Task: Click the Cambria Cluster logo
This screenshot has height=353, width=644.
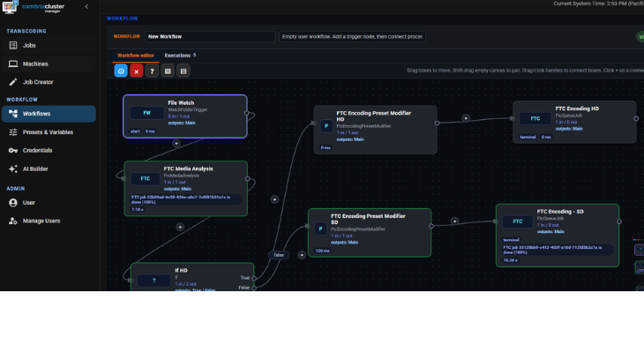Action: point(34,7)
